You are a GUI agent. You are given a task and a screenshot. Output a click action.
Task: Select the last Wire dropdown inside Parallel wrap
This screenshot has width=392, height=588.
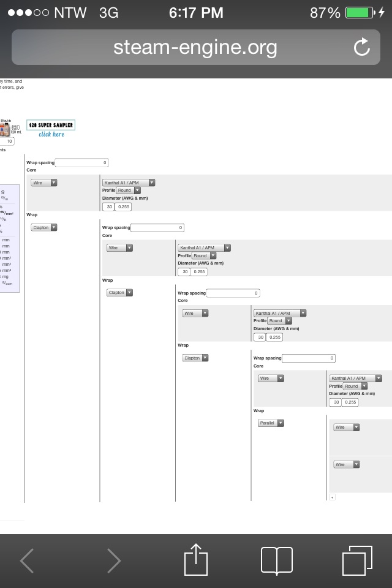[346, 464]
